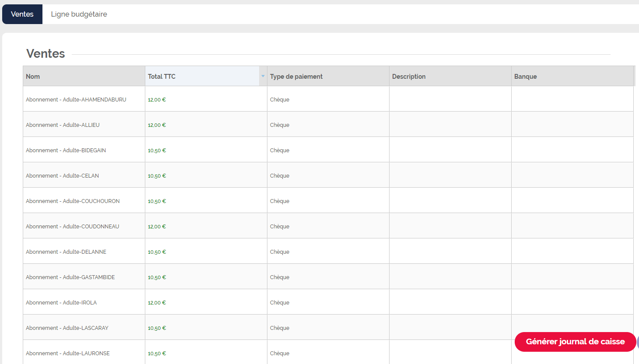Screen dimensions: 639x364
Task: Click 12,00 € amount in COUDONNEAU row
Action: coord(157,227)
